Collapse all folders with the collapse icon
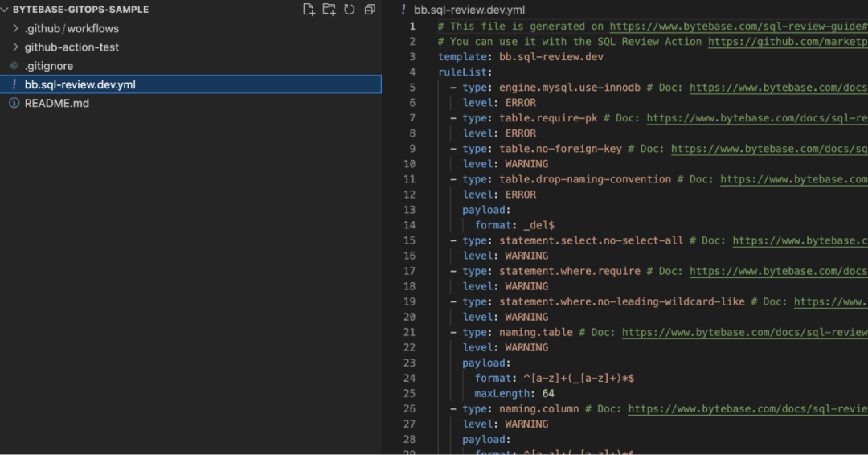Viewport: 868px width, 455px height. (x=370, y=10)
